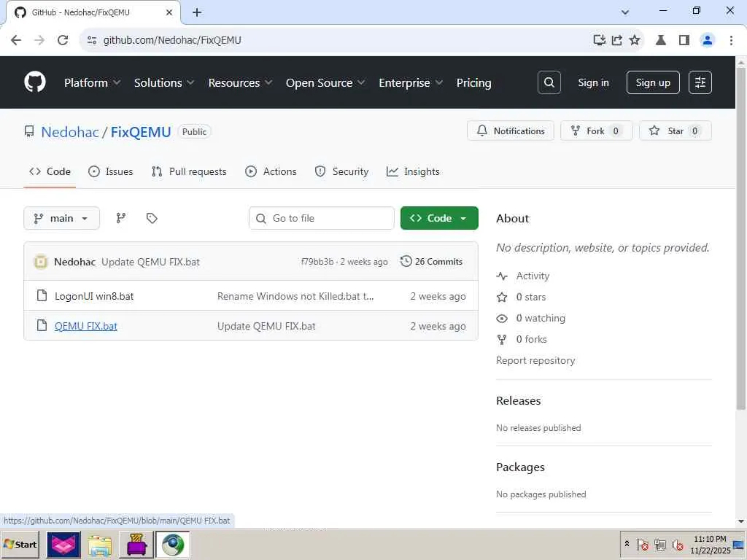Click the file icon of LogonUI win8.bat
The image size is (747, 560).
pos(42,296)
